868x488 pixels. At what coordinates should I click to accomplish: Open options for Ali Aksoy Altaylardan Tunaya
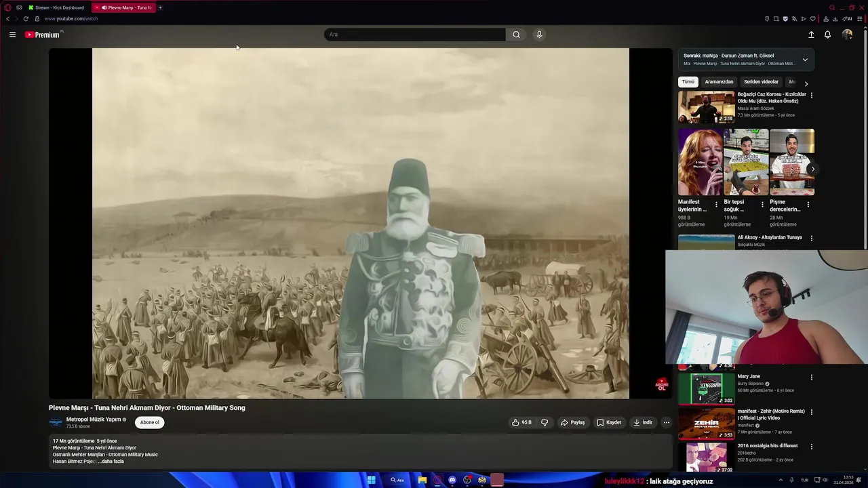click(x=812, y=239)
